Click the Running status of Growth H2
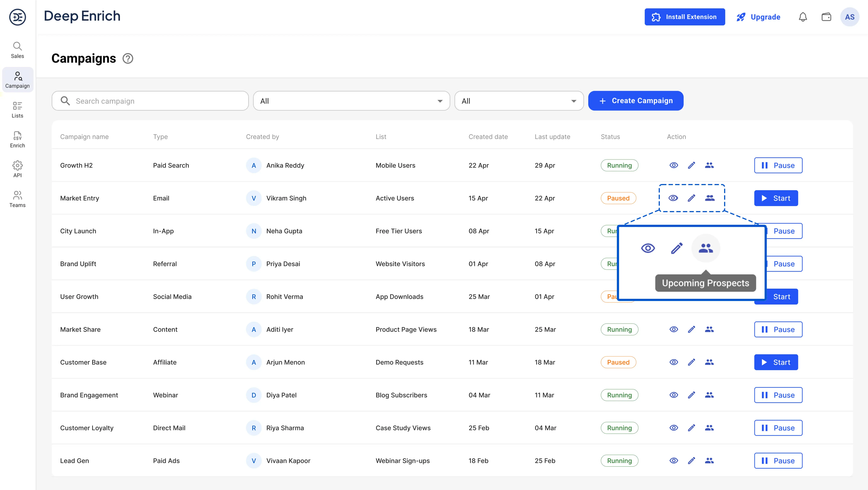This screenshot has height=490, width=868. [x=619, y=165]
